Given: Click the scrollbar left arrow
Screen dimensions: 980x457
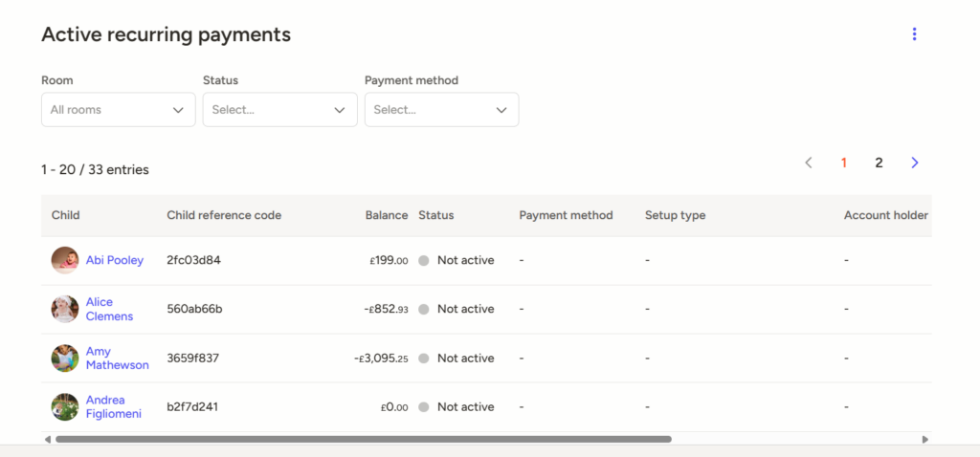Looking at the screenshot, I should pos(48,440).
